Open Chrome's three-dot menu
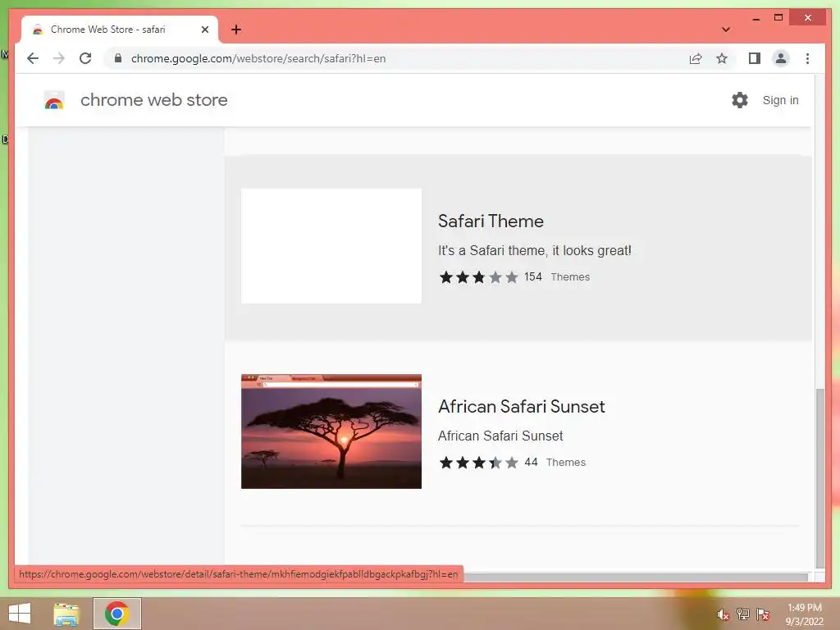 pyautogui.click(x=807, y=58)
